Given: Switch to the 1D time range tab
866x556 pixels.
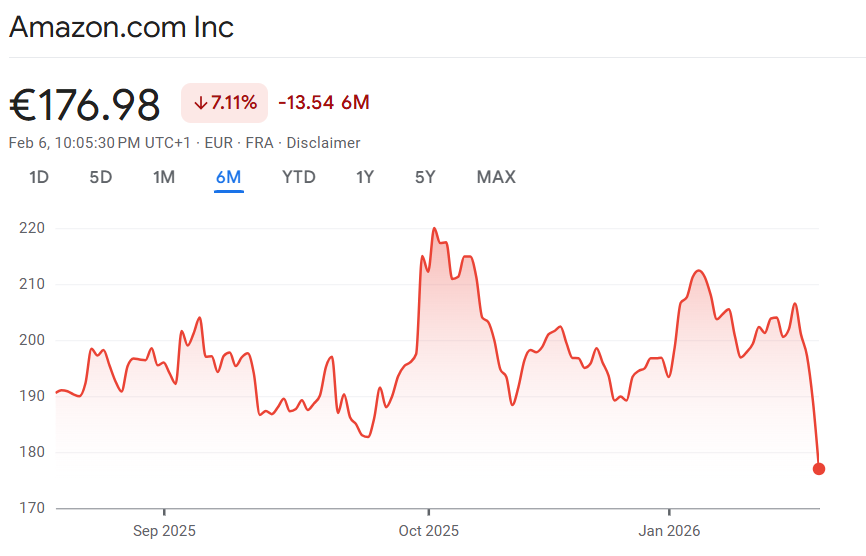Looking at the screenshot, I should 39,177.
